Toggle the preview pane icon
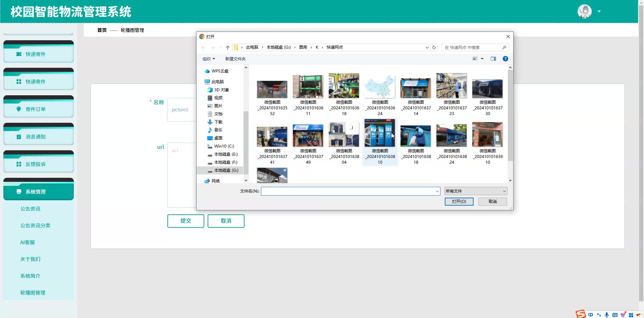This screenshot has width=644, height=318. [x=493, y=59]
